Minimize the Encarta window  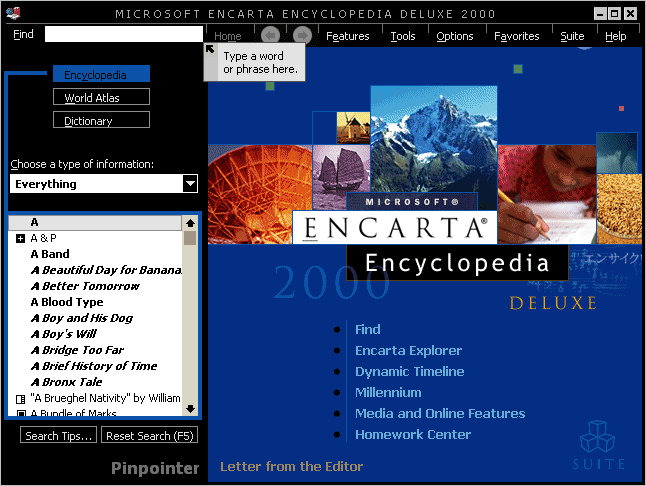[601, 14]
